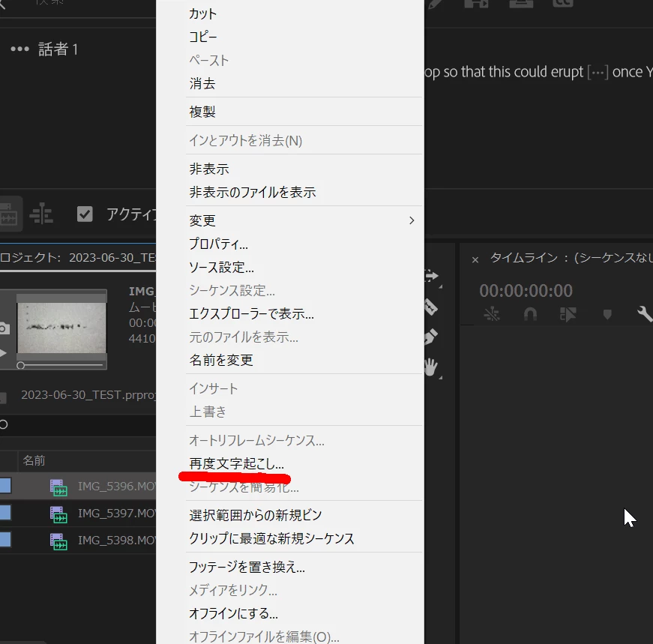The width and height of the screenshot is (653, 644).
Task: Close the タイムライン panel tab
Action: coord(475,260)
